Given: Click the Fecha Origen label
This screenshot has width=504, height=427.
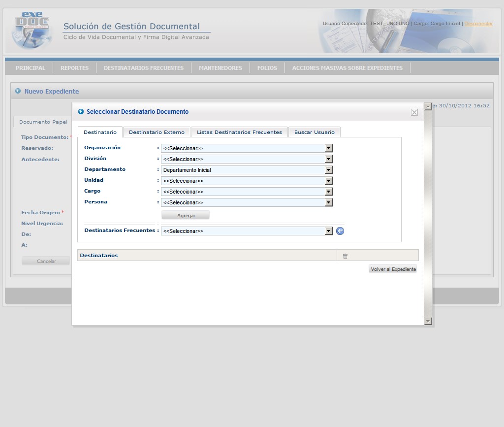Looking at the screenshot, I should click(x=40, y=213).
